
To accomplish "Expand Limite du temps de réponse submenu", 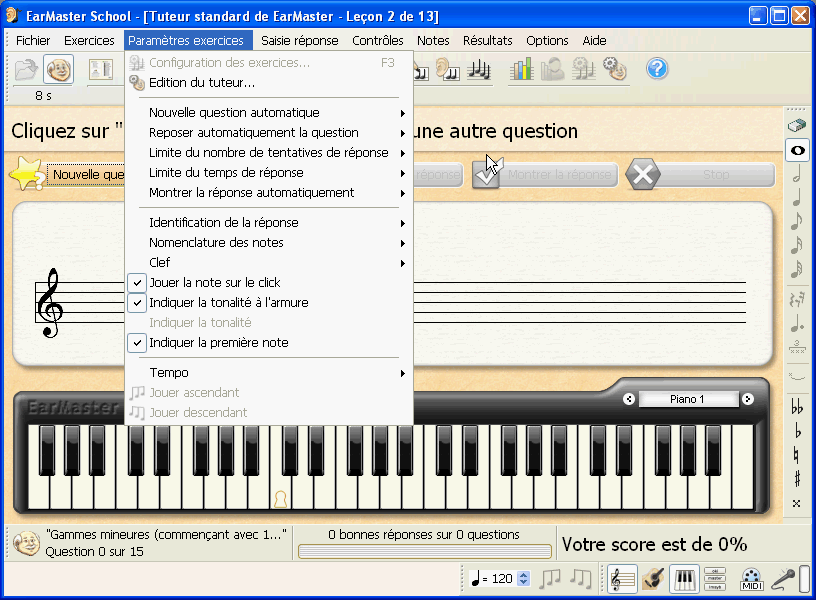I will 269,173.
